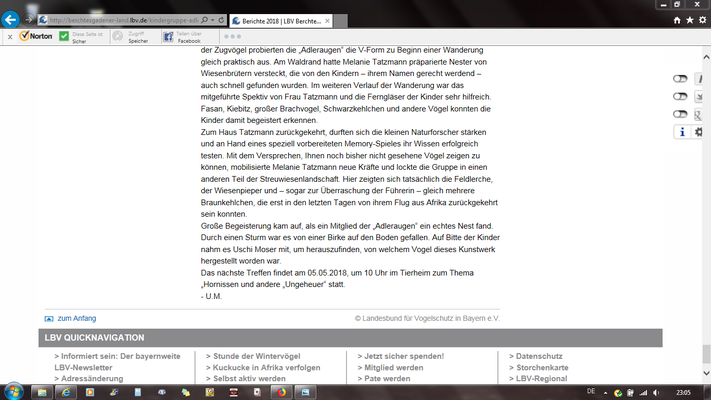Open the Firefox taskbar icon
This screenshot has width=711, height=400.
tap(282, 392)
